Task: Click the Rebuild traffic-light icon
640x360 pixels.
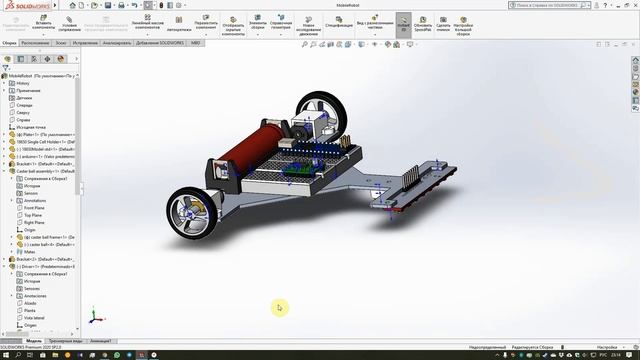Action: pos(161,5)
